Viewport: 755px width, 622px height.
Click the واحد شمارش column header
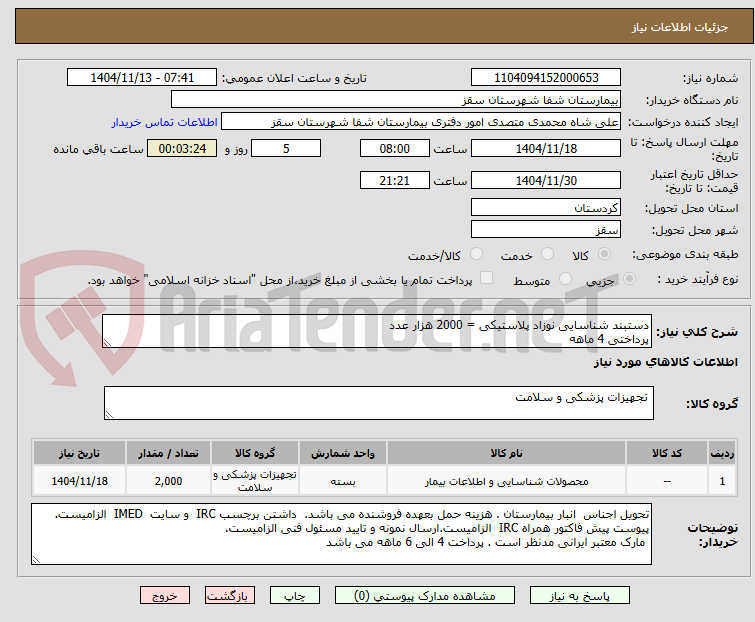(x=343, y=453)
